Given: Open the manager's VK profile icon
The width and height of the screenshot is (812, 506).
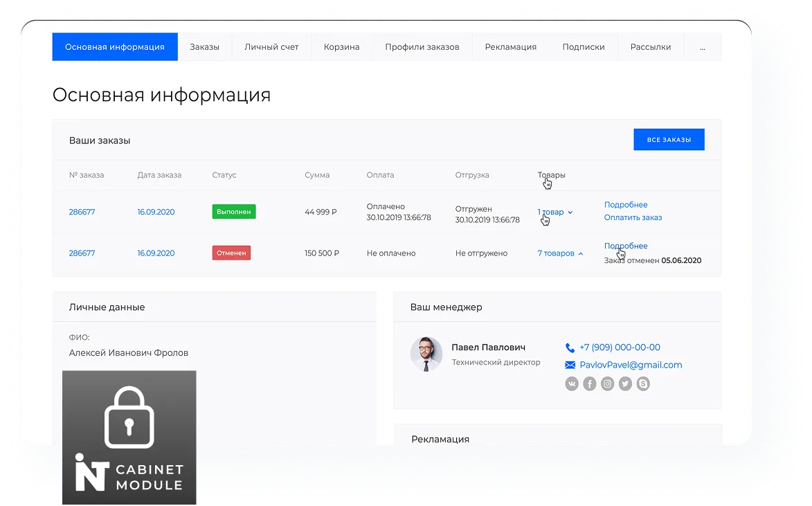Looking at the screenshot, I should 572,383.
